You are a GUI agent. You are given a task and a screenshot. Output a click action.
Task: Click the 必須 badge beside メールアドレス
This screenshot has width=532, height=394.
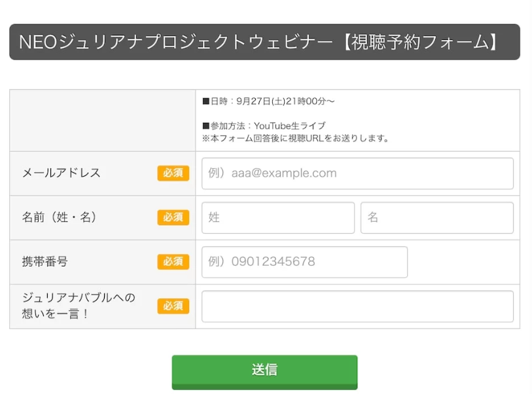173,173
